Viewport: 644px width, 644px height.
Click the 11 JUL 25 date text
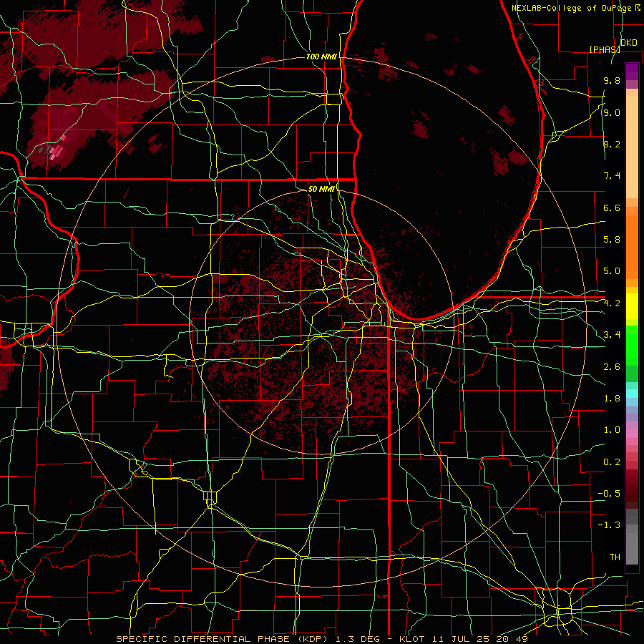462,639
